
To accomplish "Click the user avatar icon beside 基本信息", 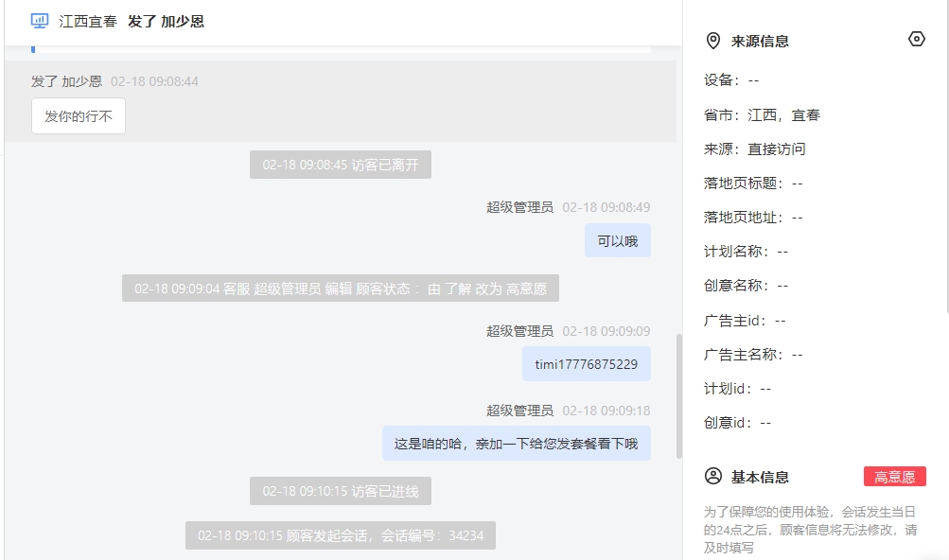I will [x=713, y=477].
